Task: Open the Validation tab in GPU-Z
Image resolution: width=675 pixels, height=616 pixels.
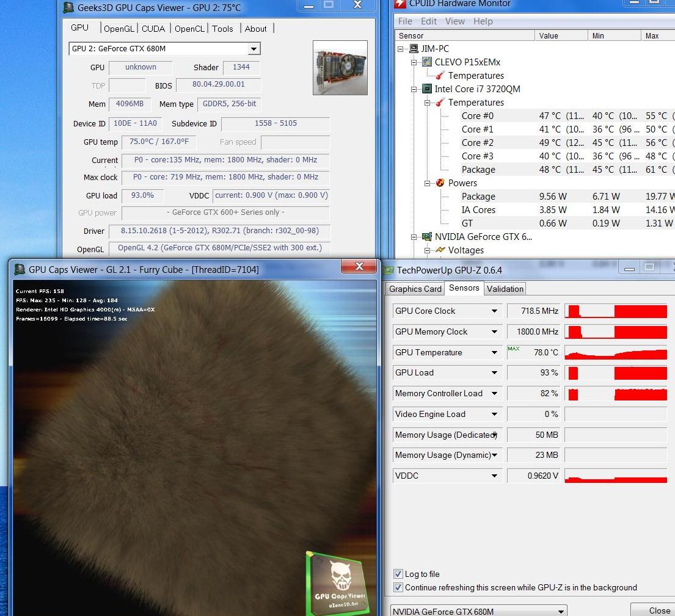Action: coord(505,289)
